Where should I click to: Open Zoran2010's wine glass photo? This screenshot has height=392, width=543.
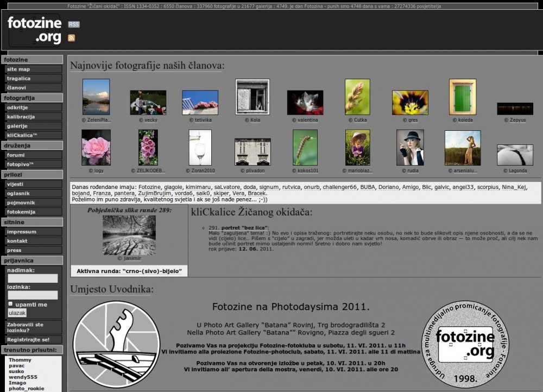click(200, 148)
